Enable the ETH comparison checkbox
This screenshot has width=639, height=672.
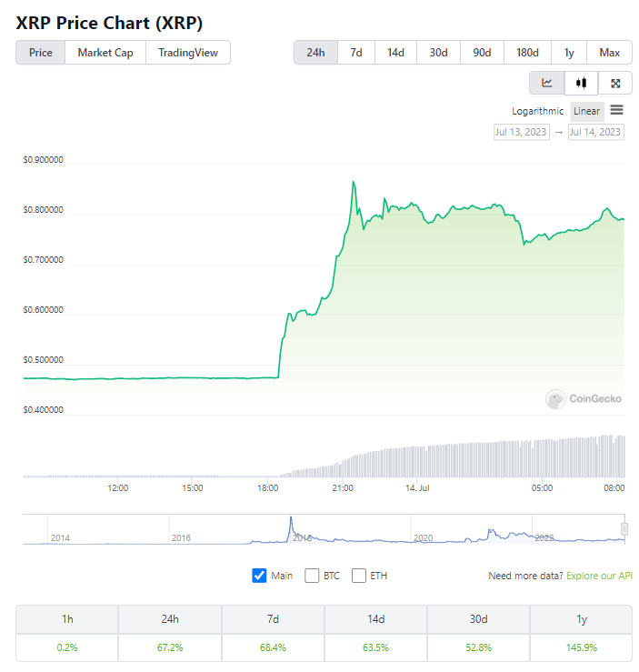pos(359,576)
